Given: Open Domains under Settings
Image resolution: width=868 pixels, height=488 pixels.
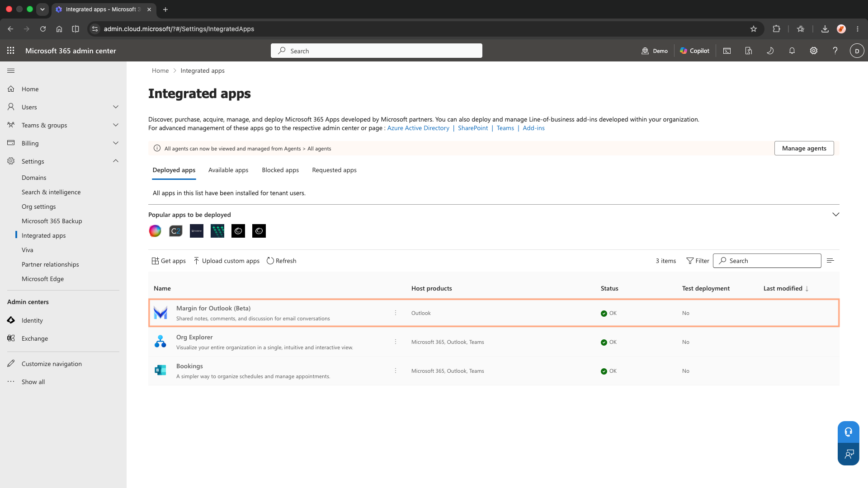Looking at the screenshot, I should (x=34, y=178).
